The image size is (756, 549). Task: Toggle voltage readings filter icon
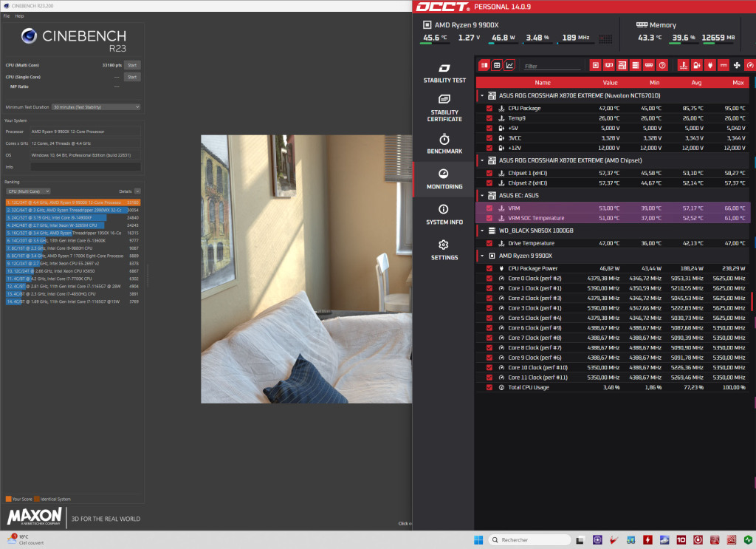pyautogui.click(x=697, y=65)
